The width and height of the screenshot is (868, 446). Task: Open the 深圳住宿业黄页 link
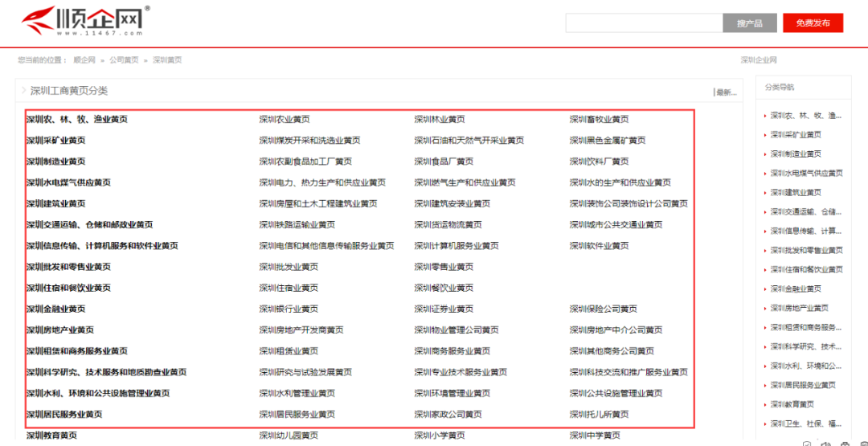[x=289, y=288]
